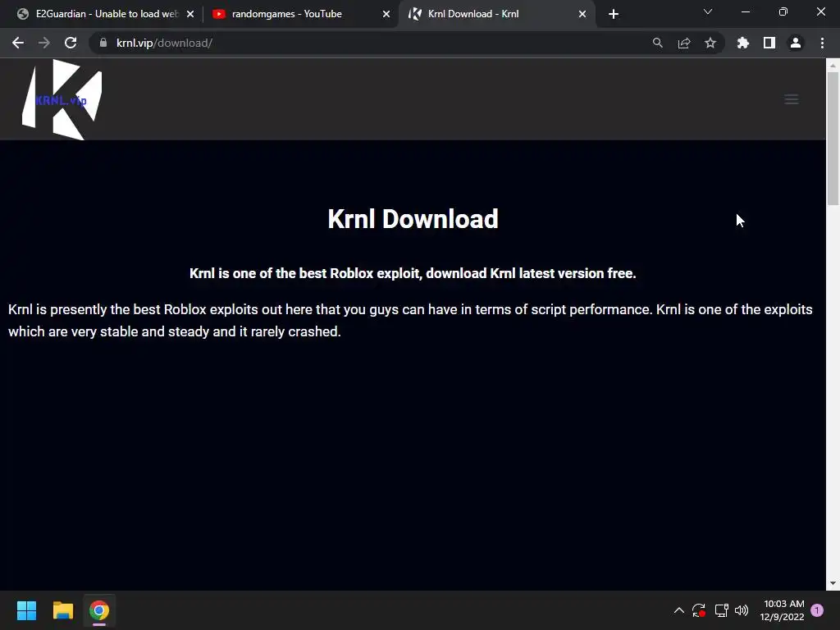Open the volume speaker icon
This screenshot has width=840, height=630.
(742, 610)
